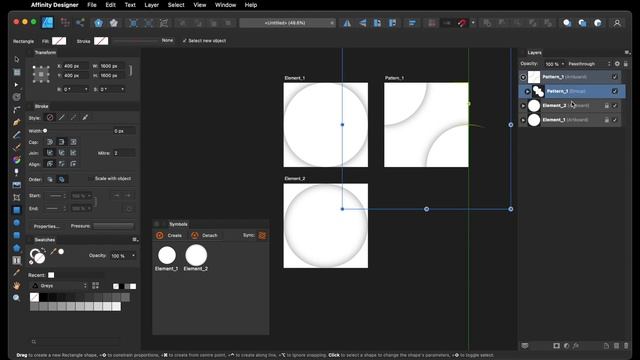Click the Boolean Add operation icon
This screenshot has height=360, width=640.
click(x=487, y=23)
